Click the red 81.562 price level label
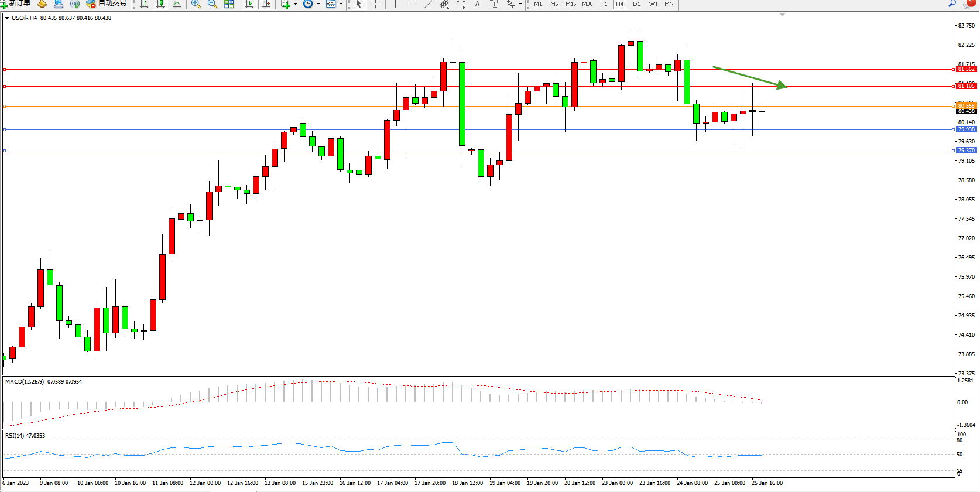The height and width of the screenshot is (492, 980). coord(966,69)
